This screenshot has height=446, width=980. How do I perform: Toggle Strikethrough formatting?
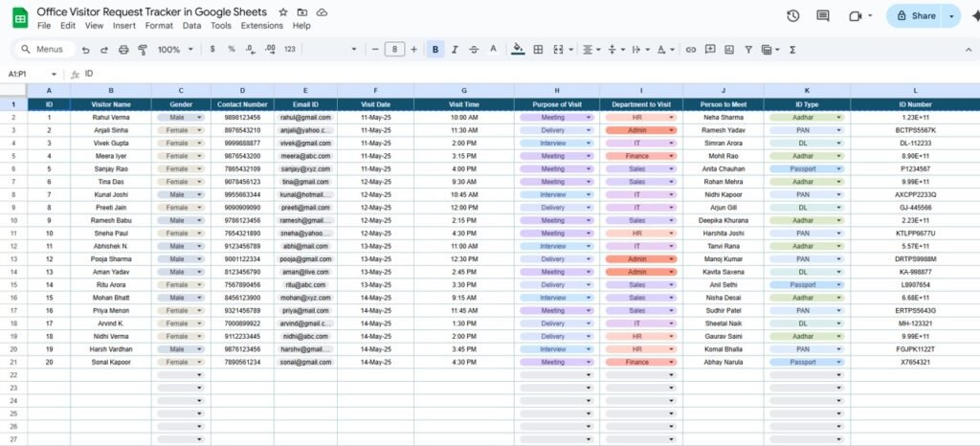coord(474,50)
